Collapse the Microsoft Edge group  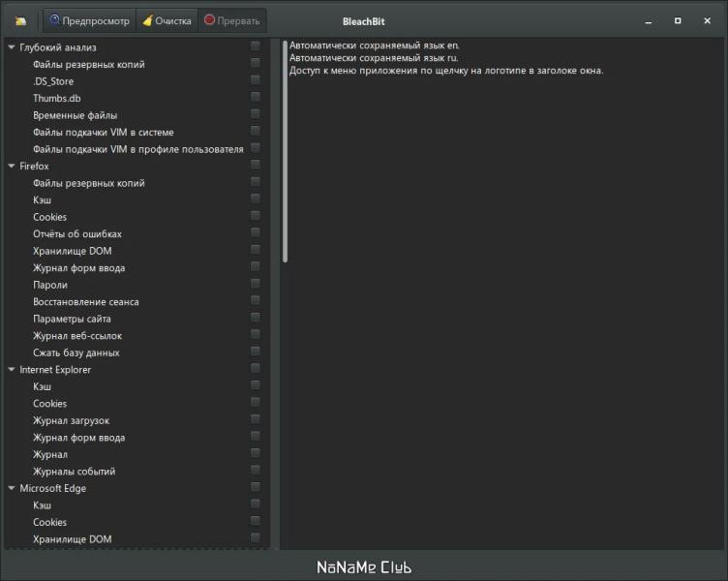(x=12, y=488)
